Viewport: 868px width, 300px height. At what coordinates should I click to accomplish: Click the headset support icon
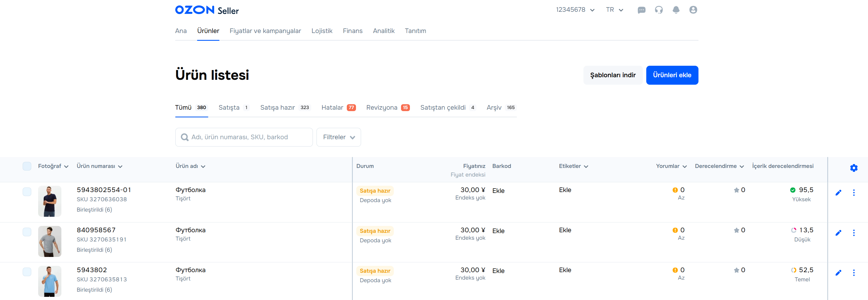pyautogui.click(x=658, y=10)
